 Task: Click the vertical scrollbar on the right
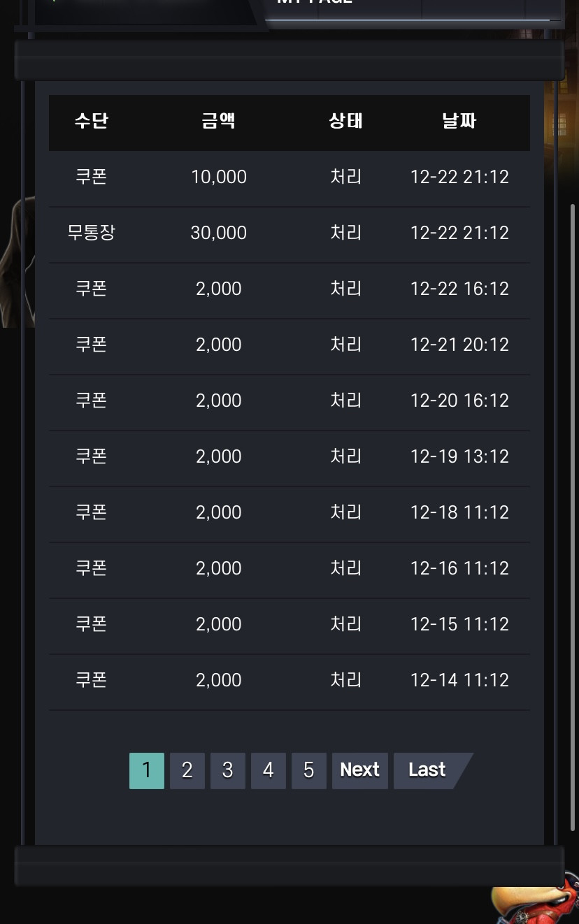pyautogui.click(x=573, y=517)
